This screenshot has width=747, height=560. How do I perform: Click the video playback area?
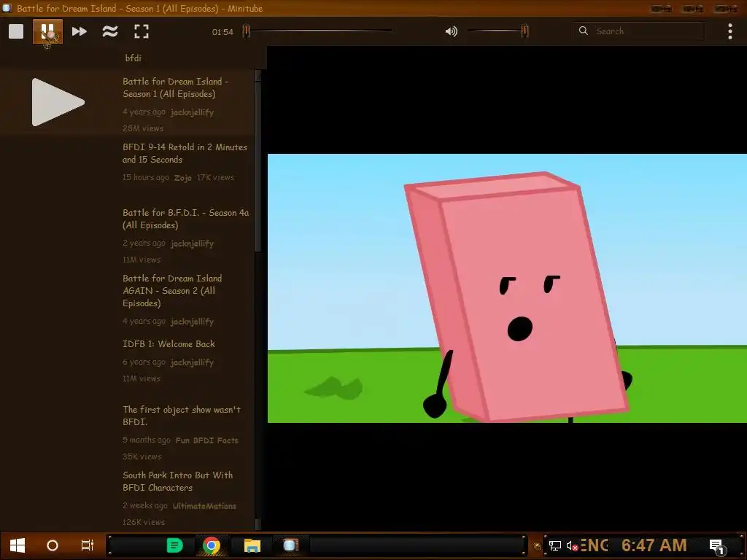507,288
